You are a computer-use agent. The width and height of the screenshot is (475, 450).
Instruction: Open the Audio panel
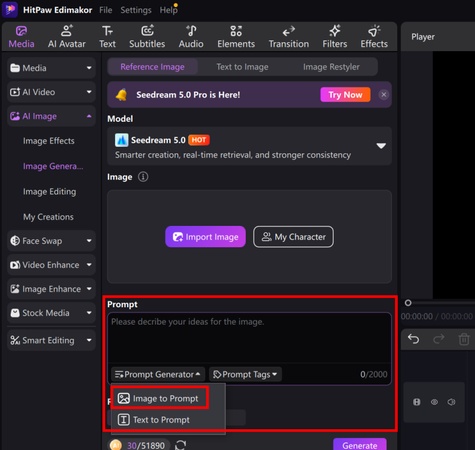click(x=191, y=37)
